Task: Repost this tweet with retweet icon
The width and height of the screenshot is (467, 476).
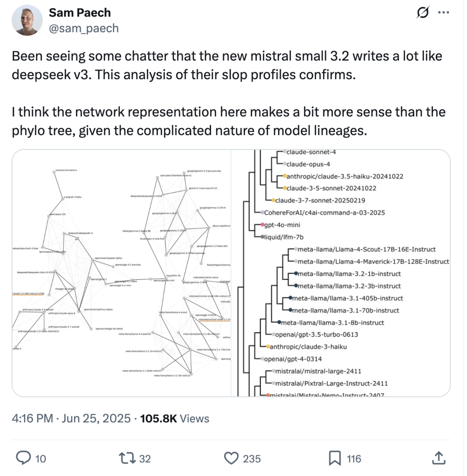Action: click(127, 458)
